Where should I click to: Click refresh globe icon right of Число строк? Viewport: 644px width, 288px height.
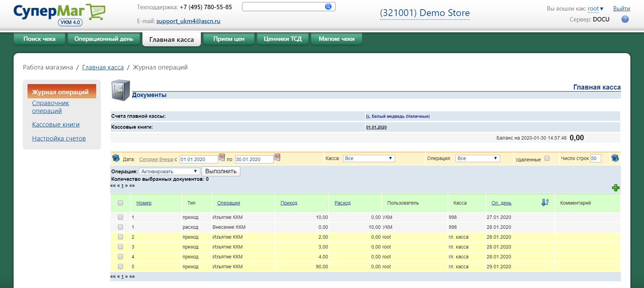pyautogui.click(x=615, y=158)
